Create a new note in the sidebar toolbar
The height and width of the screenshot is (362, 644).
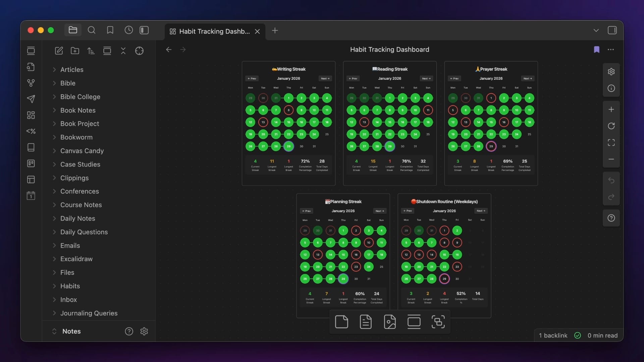59,51
